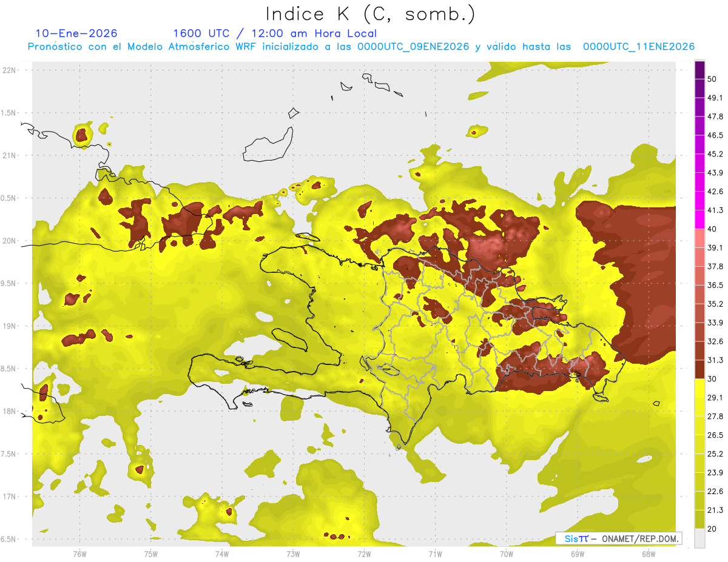The height and width of the screenshot is (562, 728).
Task: Click the "22.6" color scale label
Action: point(715,491)
